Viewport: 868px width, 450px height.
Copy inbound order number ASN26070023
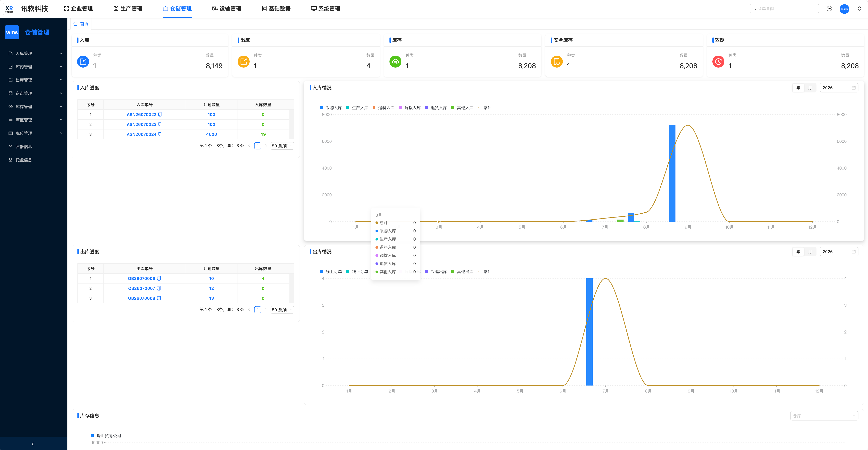(160, 124)
